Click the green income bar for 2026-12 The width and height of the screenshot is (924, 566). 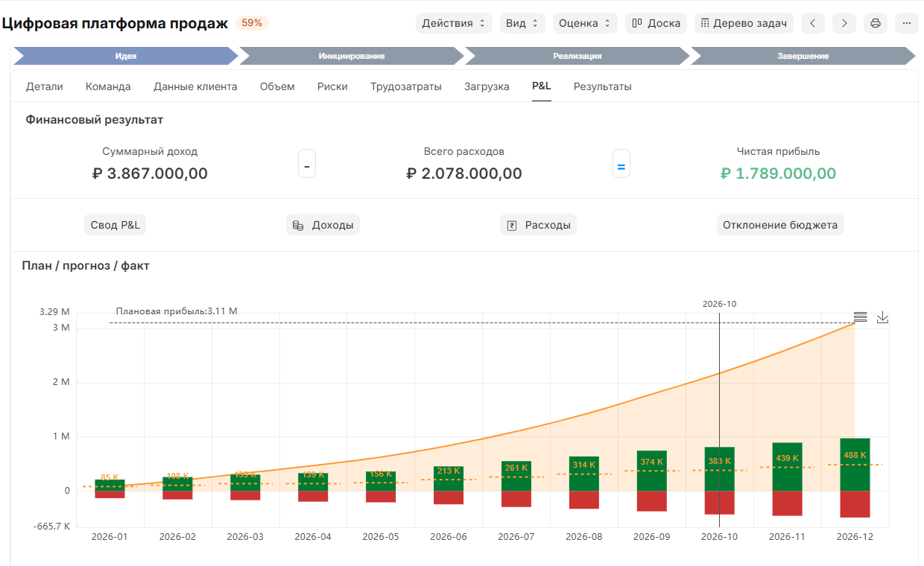pos(855,465)
